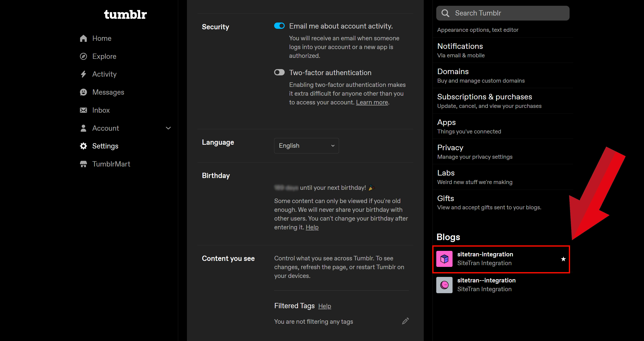
Task: Click the Birthday section heading
Action: point(216,176)
